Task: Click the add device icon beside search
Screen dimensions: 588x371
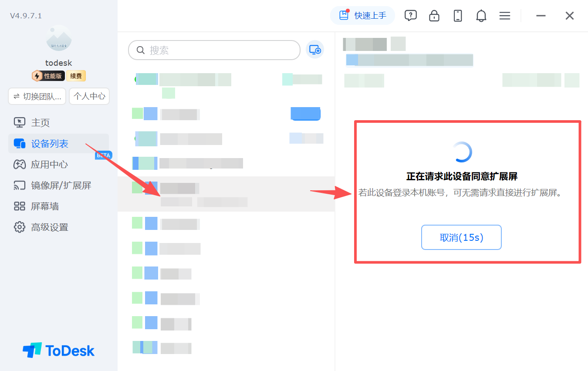Action: point(315,50)
